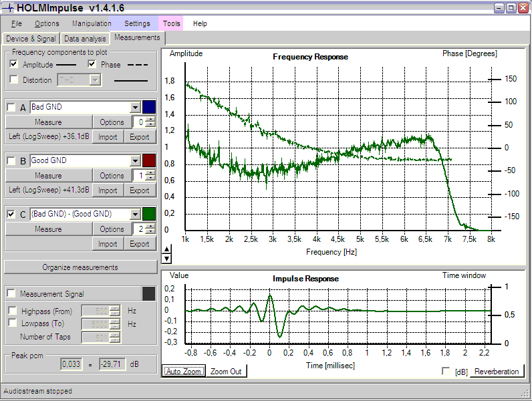Uncheck the Amplitude checkbox

[14, 65]
